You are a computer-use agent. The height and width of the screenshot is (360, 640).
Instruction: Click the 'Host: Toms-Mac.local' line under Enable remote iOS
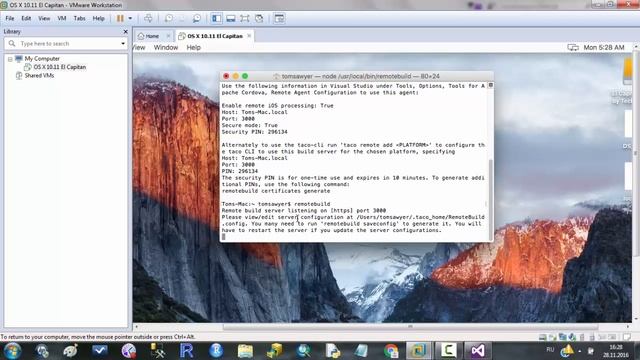pos(254,112)
